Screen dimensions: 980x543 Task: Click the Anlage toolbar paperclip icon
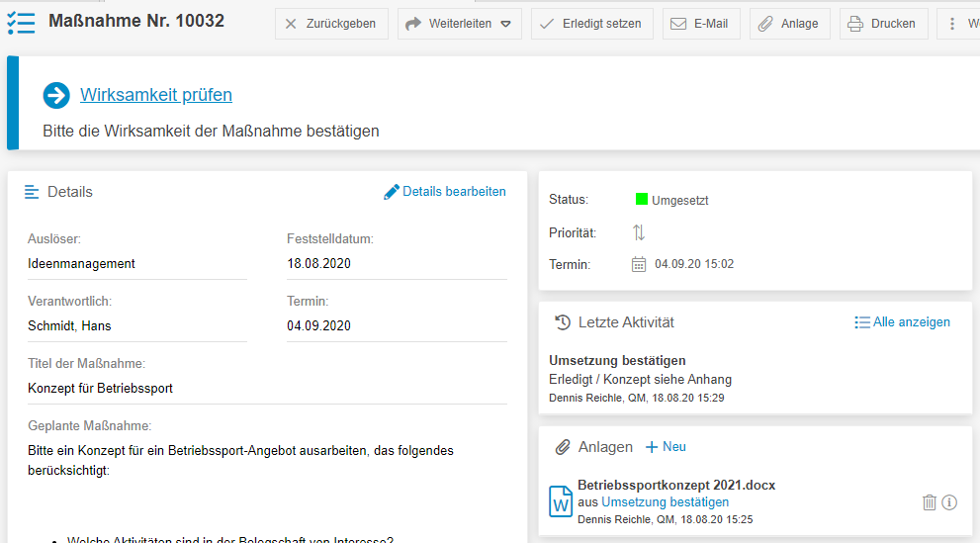(765, 24)
